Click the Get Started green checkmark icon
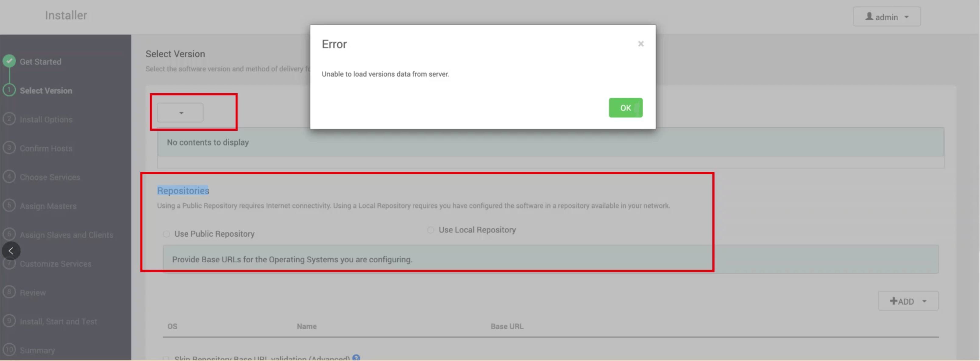This screenshot has width=980, height=361. [x=9, y=61]
